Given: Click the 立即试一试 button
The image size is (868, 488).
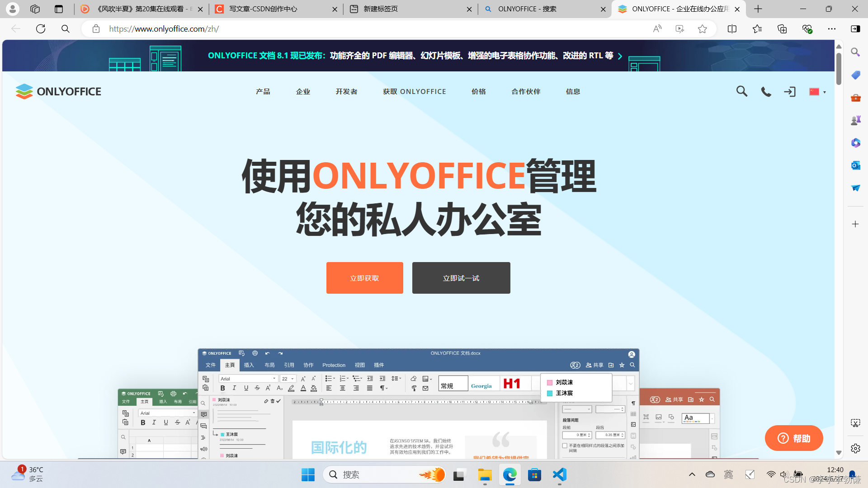Looking at the screenshot, I should 461,278.
